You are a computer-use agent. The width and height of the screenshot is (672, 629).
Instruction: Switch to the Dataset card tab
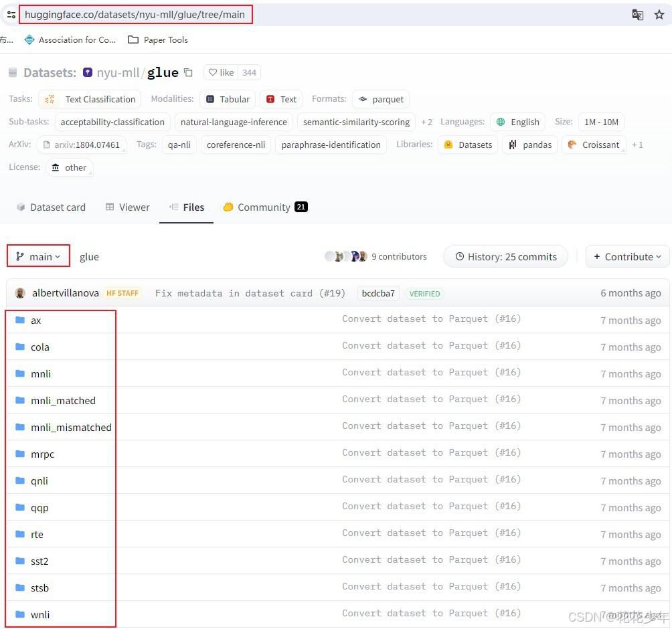pos(51,207)
